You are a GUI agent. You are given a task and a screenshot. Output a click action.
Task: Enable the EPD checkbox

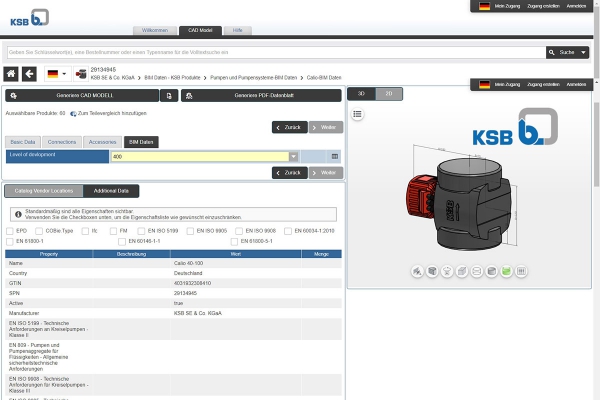[x=10, y=231]
